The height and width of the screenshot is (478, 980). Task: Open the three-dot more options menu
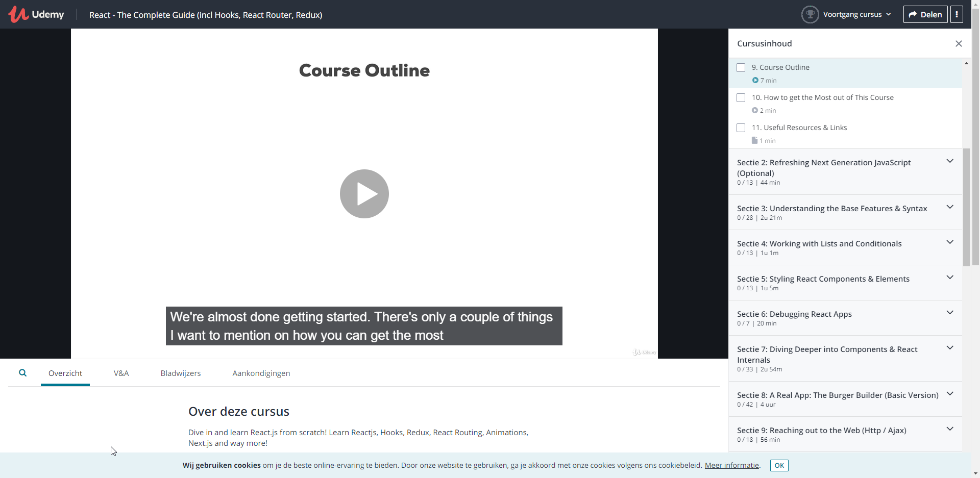pyautogui.click(x=957, y=14)
